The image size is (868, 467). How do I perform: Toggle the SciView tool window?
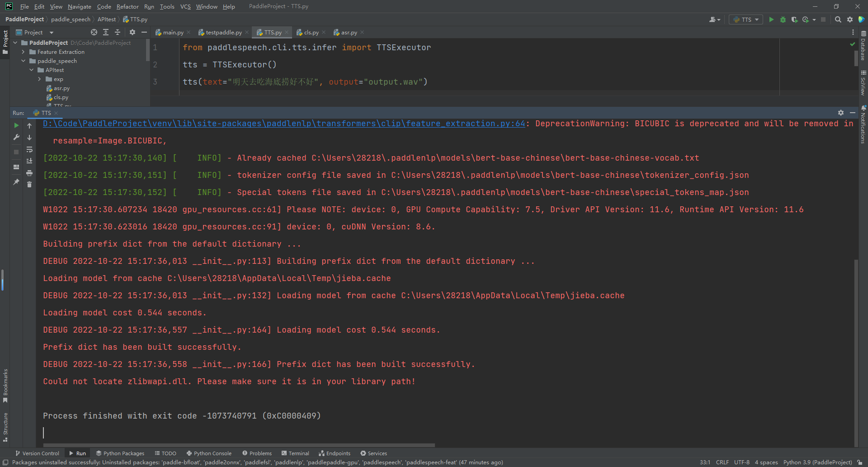(x=863, y=83)
